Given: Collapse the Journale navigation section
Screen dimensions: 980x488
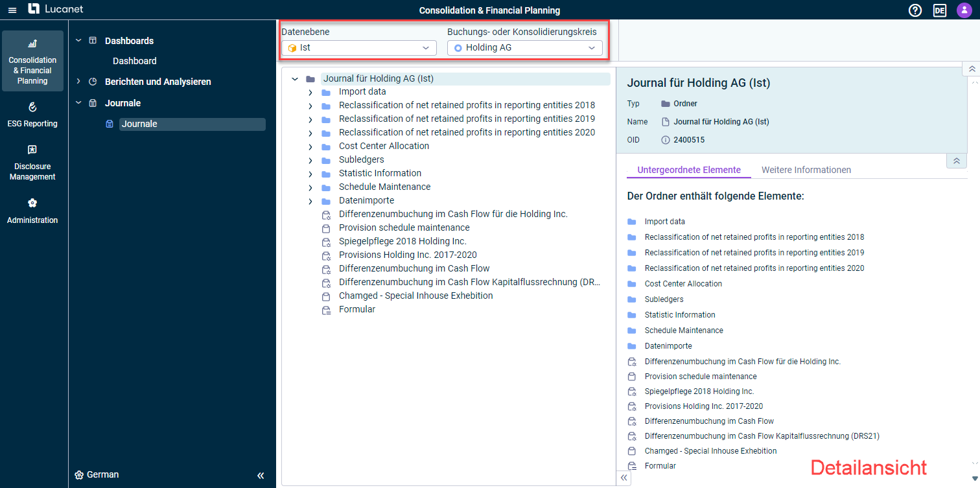Looking at the screenshot, I should click(x=79, y=103).
